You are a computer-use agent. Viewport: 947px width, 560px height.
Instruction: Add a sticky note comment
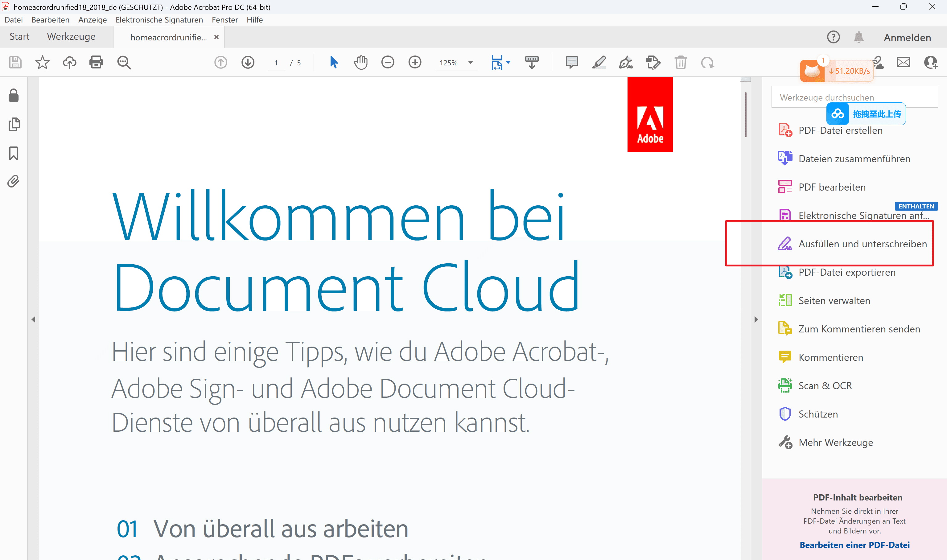(x=572, y=62)
